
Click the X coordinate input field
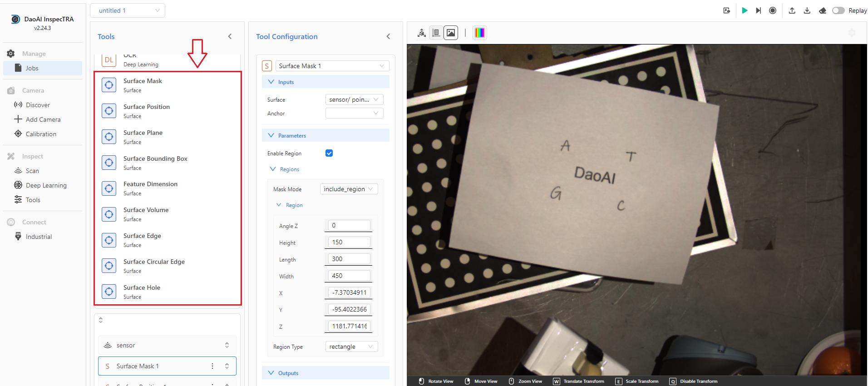coord(349,292)
